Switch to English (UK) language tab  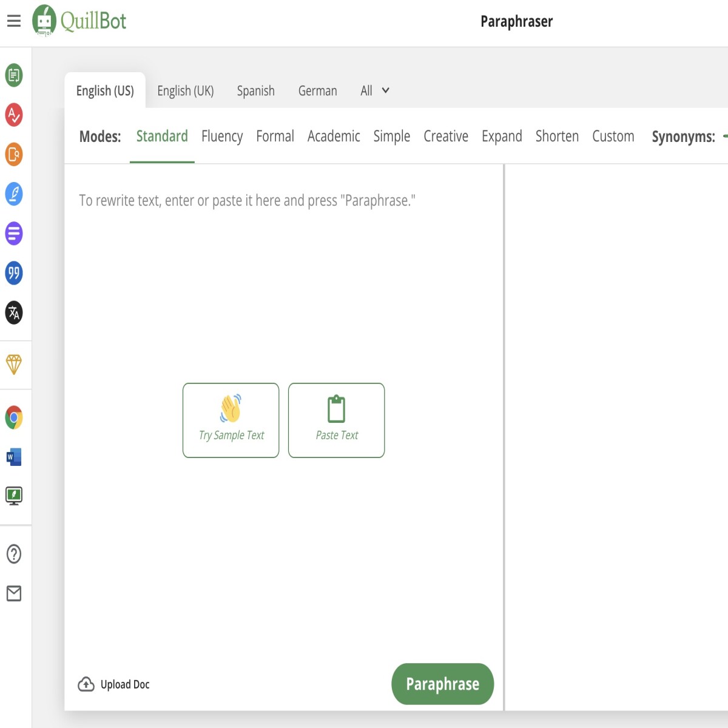[186, 91]
